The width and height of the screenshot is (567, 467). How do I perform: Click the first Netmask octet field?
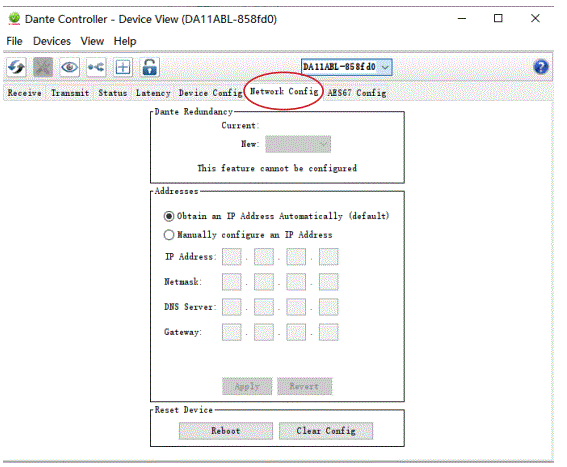[231, 282]
